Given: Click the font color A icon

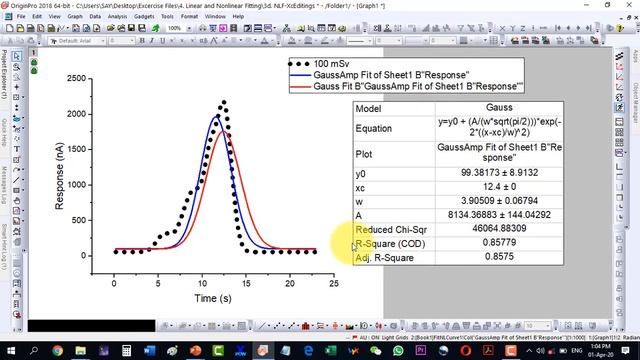Looking at the screenshot, I should [x=265, y=41].
